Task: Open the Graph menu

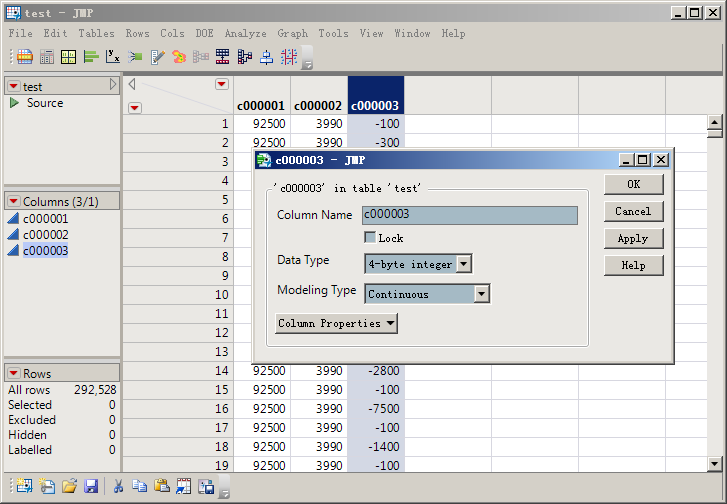Action: (293, 33)
